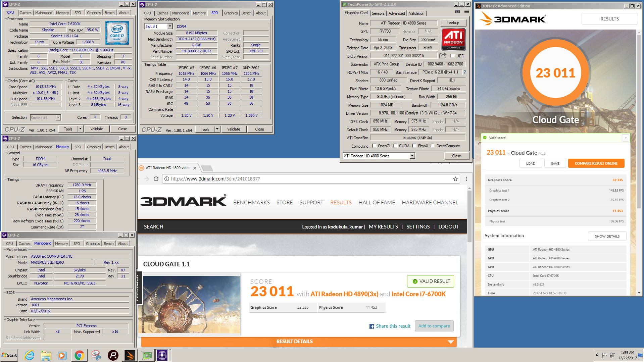Open the GPU-Z hamburger menu
The width and height of the screenshot is (644, 362).
pyautogui.click(x=466, y=12)
